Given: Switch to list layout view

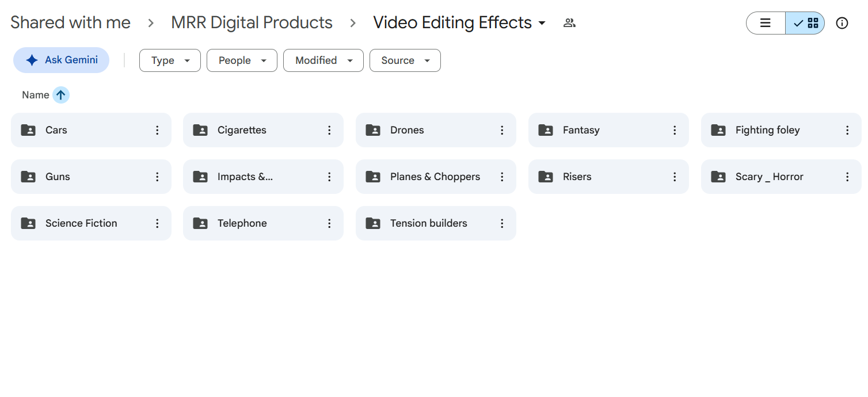Looking at the screenshot, I should pos(766,23).
